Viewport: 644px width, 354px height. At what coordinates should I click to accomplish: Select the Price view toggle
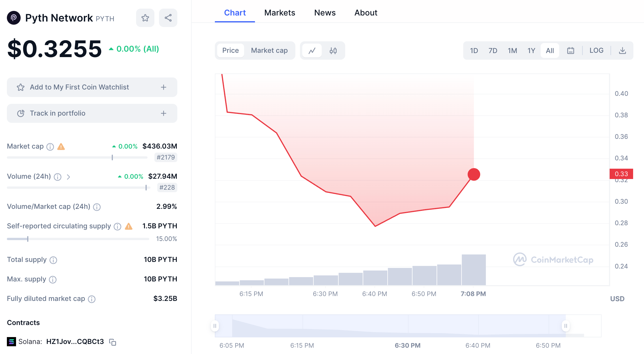coord(230,50)
